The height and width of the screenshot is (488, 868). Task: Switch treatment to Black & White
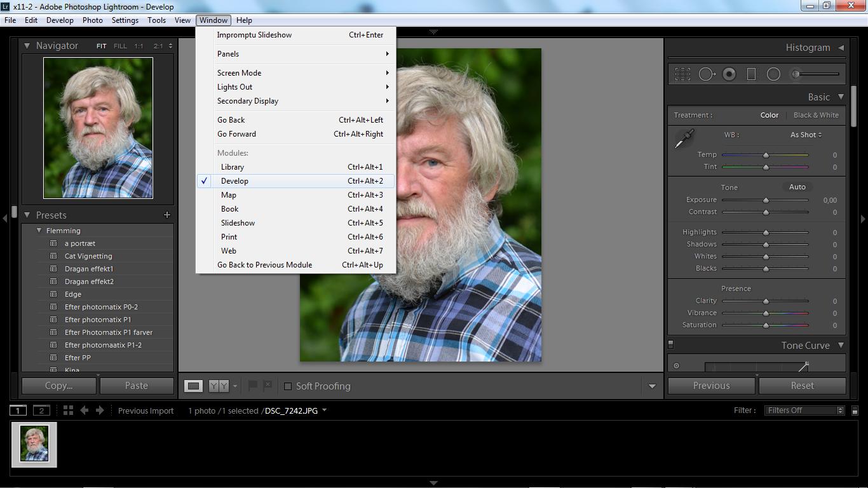tap(816, 115)
